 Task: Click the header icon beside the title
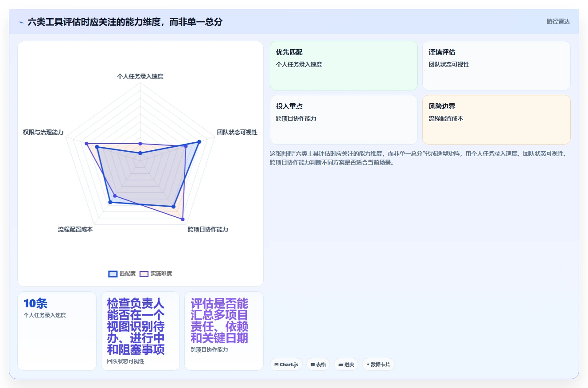tap(21, 22)
